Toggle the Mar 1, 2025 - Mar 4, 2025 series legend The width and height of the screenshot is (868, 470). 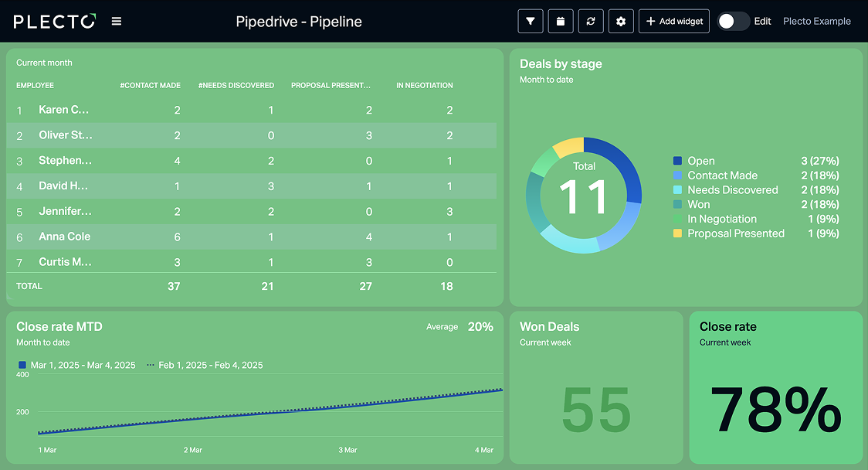[x=77, y=365]
